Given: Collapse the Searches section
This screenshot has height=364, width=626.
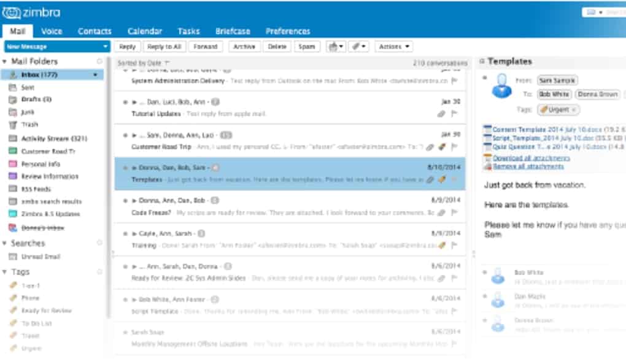Looking at the screenshot, I should pos(5,243).
